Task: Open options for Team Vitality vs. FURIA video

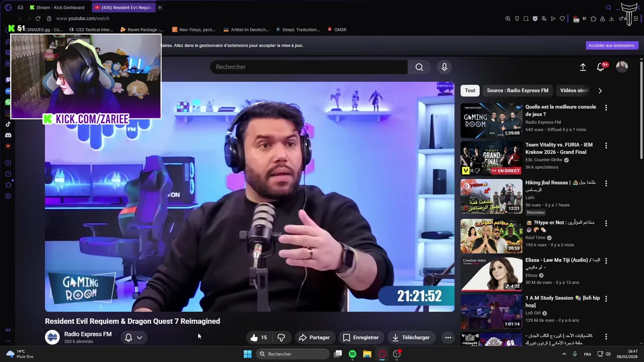Action: (x=606, y=145)
